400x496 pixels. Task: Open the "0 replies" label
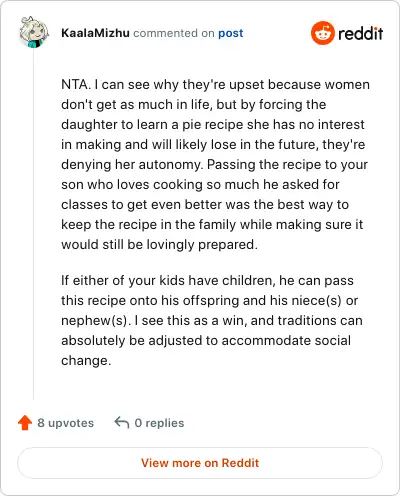click(x=159, y=423)
